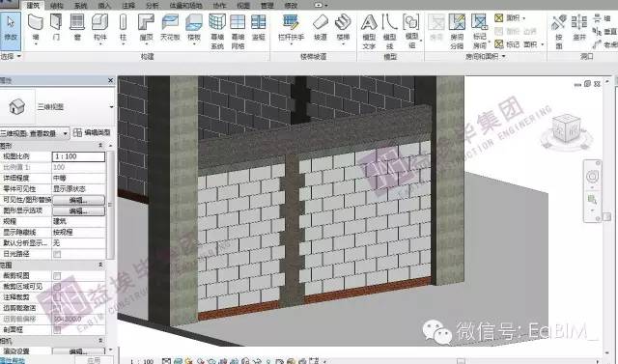Close the properties palette
Image resolution: width=618 pixels, height=364 pixels.
111,80
